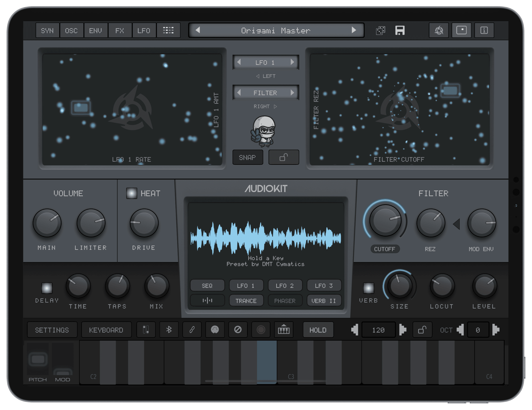The image size is (532, 410).
Task: Click the delay TIME knob
Action: coord(78,286)
